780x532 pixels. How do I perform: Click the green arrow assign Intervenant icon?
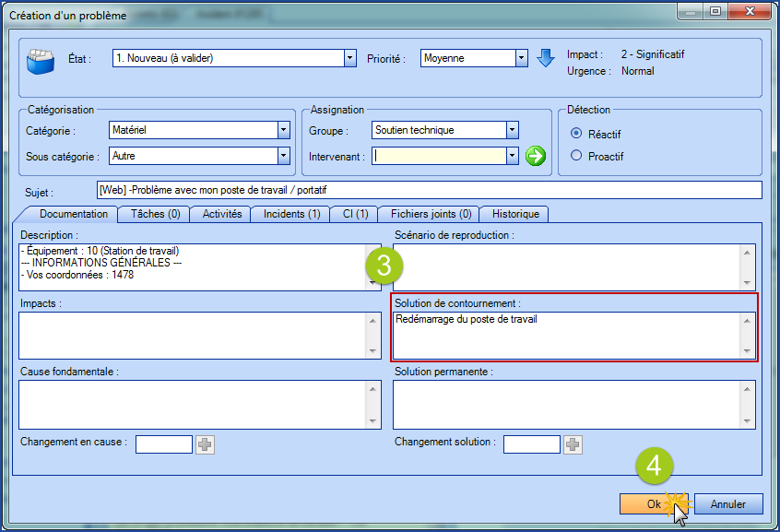point(536,156)
